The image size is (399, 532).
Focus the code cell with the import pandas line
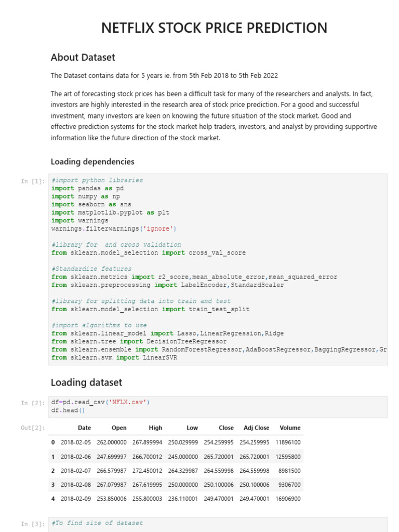(218, 270)
